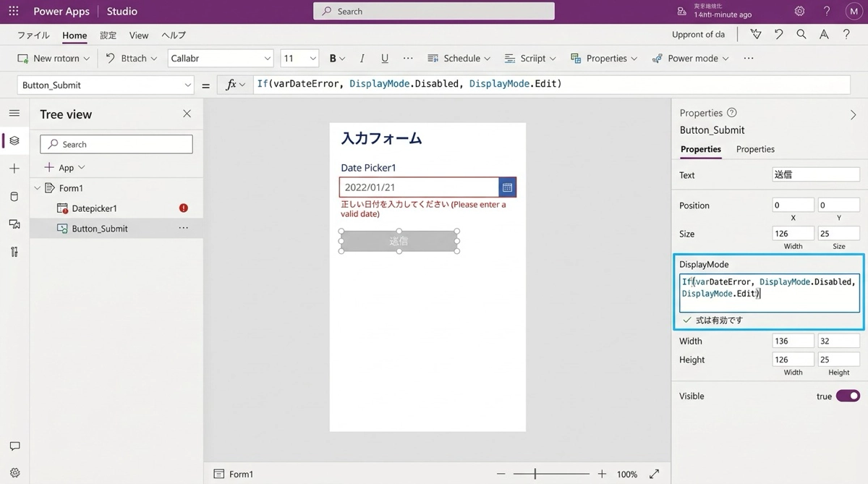The width and height of the screenshot is (868, 484).
Task: Click the 送信 submit button on canvas
Action: coord(399,242)
